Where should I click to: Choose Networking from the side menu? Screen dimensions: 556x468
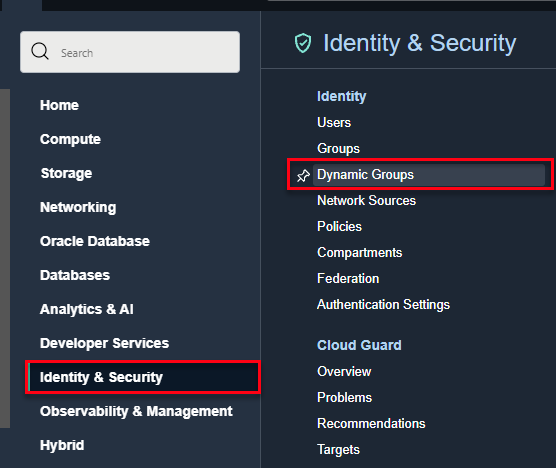pos(78,207)
